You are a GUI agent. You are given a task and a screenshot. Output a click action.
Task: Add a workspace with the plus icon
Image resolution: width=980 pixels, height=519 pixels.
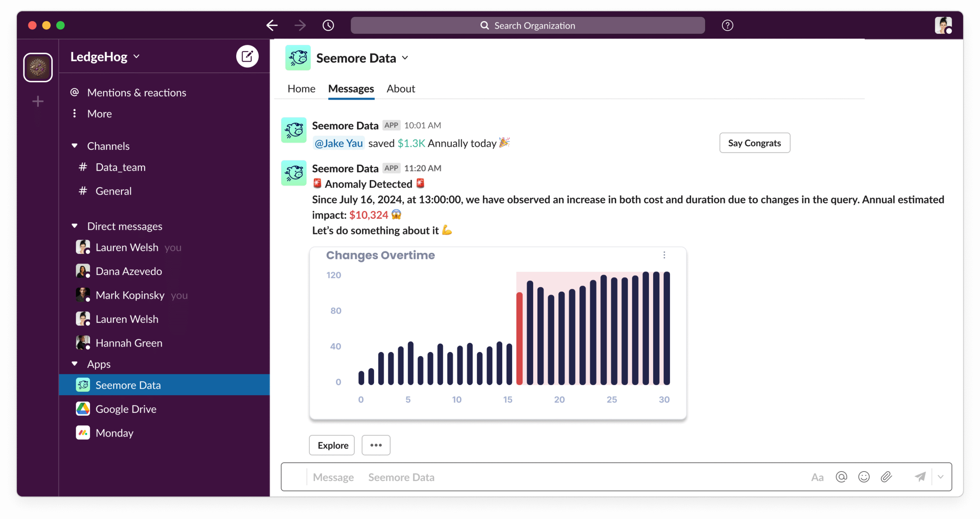pos(38,102)
